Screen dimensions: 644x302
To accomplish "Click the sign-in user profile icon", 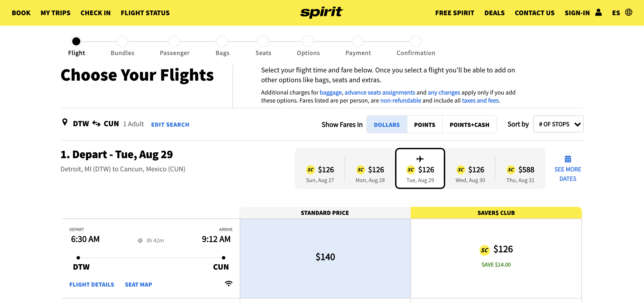I will [599, 13].
